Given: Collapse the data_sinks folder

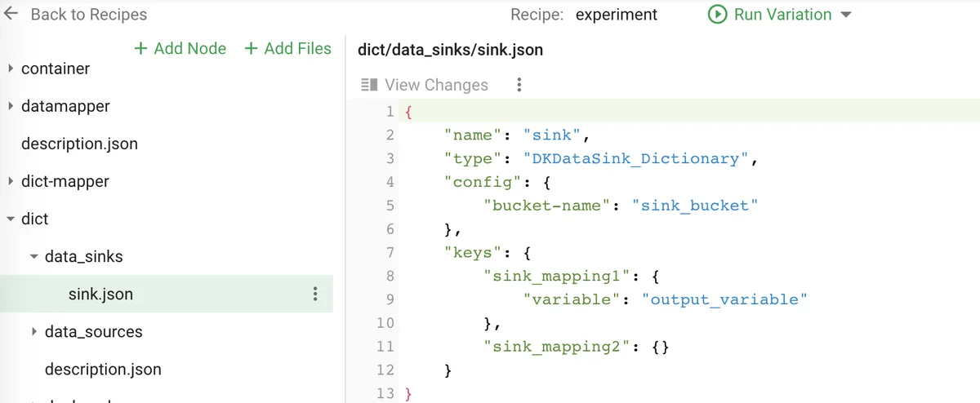Looking at the screenshot, I should 33,257.
